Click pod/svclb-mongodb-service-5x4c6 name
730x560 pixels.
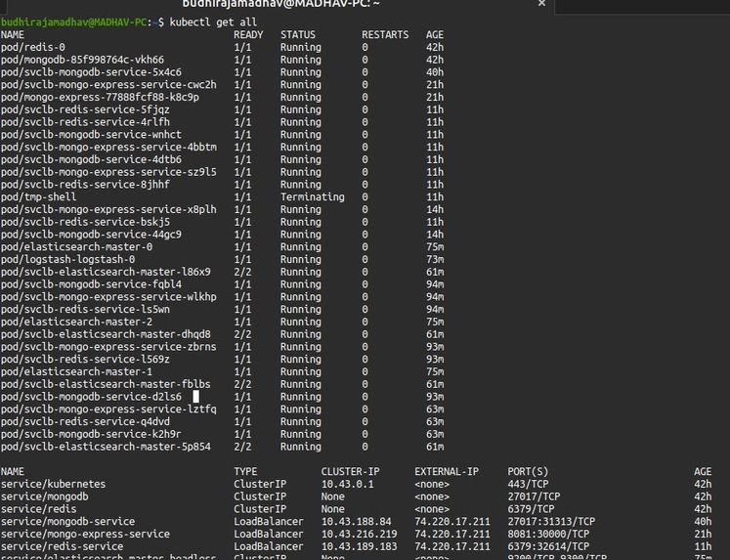[91, 72]
